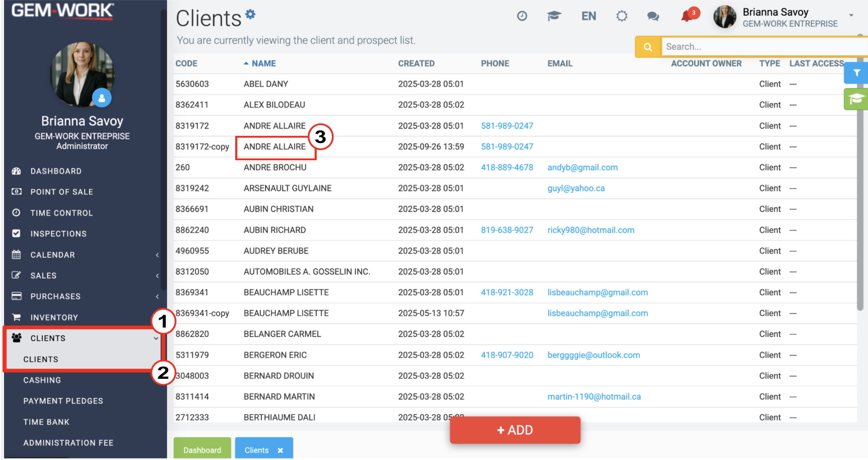Click the red + ADD button
The width and height of the screenshot is (868, 460).
click(x=515, y=430)
